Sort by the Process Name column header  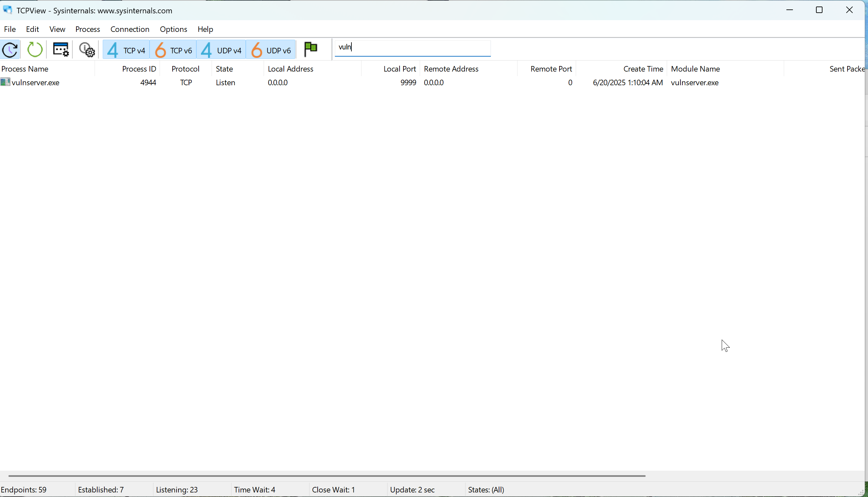click(x=25, y=69)
